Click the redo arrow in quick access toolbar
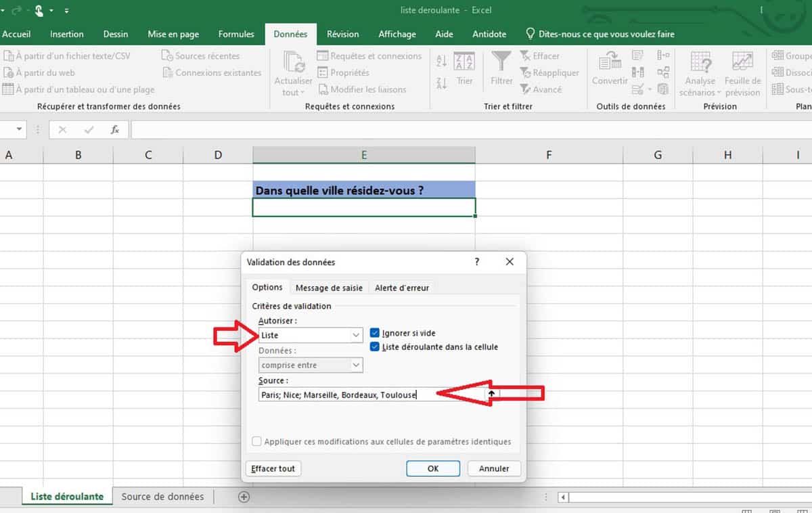The image size is (812, 513). click(18, 11)
